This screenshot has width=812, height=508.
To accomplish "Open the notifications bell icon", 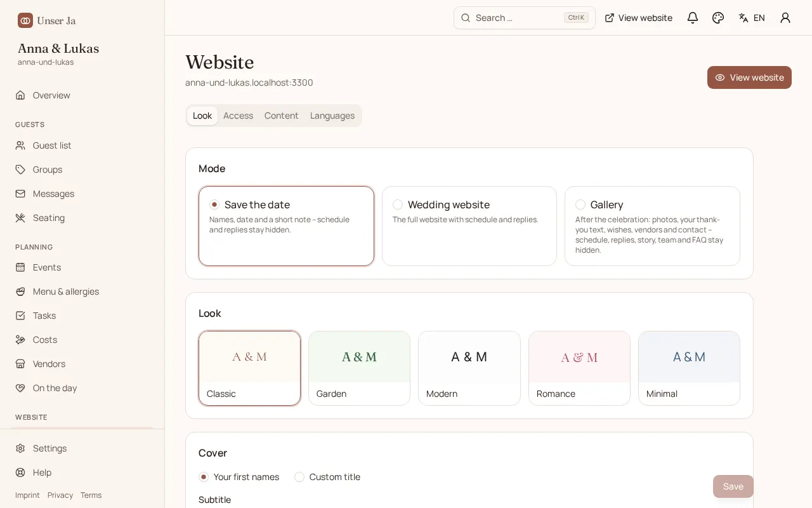I will [693, 18].
